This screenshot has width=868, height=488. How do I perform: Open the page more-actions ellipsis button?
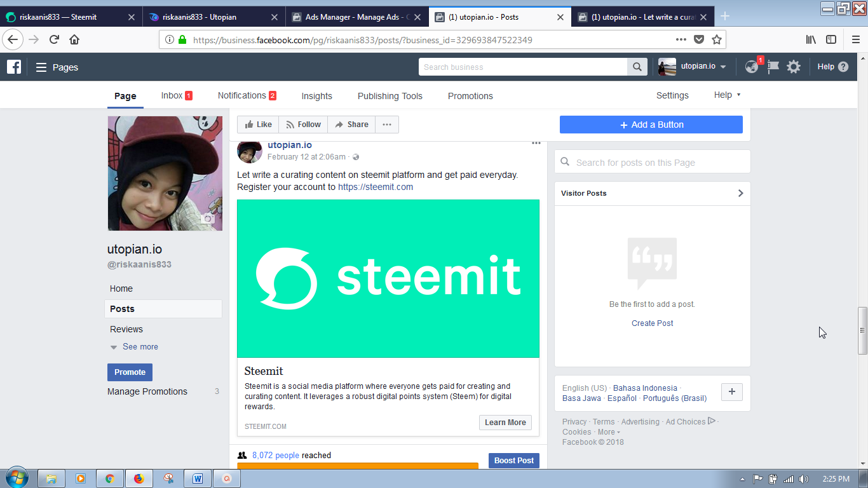[387, 125]
